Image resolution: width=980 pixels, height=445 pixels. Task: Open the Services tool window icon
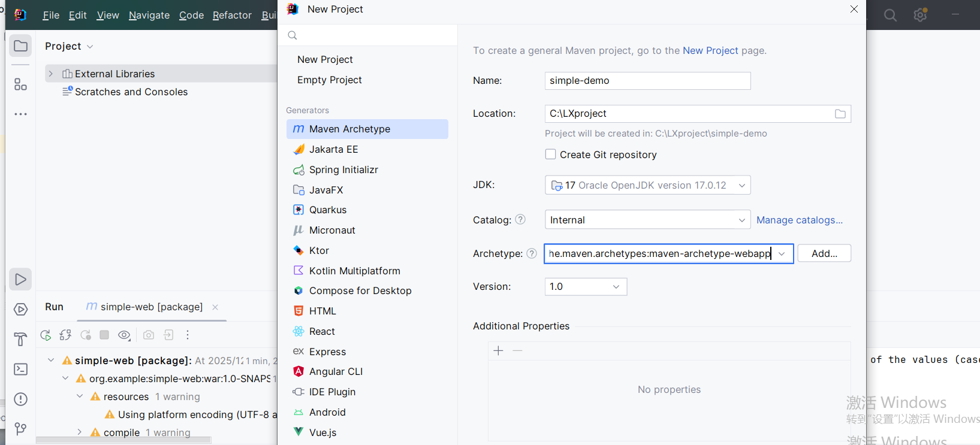coord(20,310)
